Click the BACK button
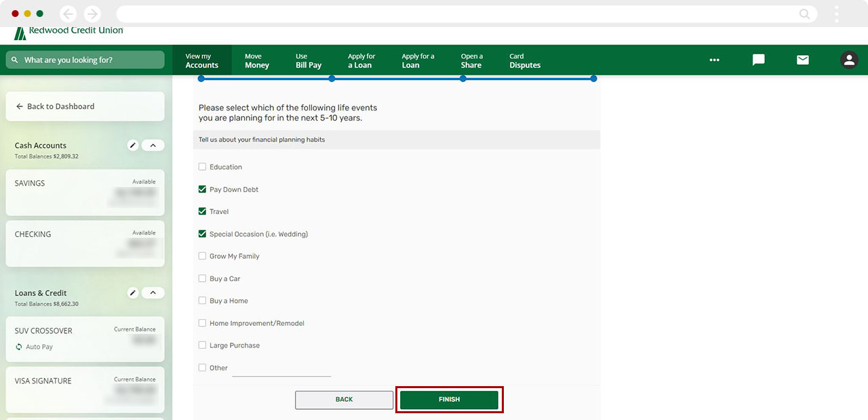868x420 pixels. [x=344, y=400]
